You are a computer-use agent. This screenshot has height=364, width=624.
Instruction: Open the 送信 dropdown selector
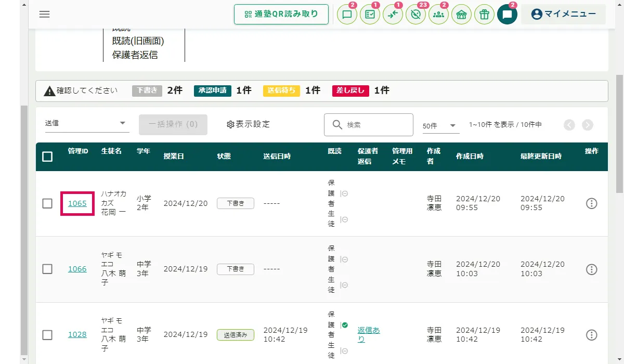pos(86,123)
